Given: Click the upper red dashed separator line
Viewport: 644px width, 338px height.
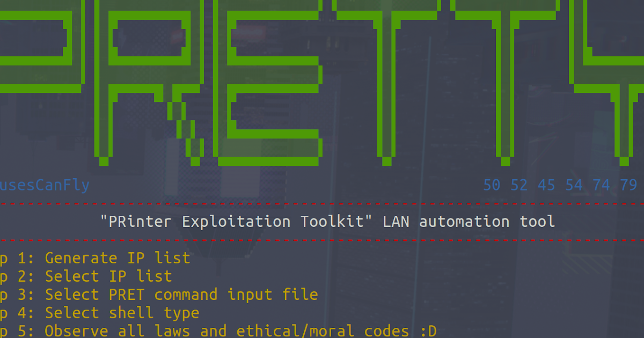Looking at the screenshot, I should coord(322,204).
